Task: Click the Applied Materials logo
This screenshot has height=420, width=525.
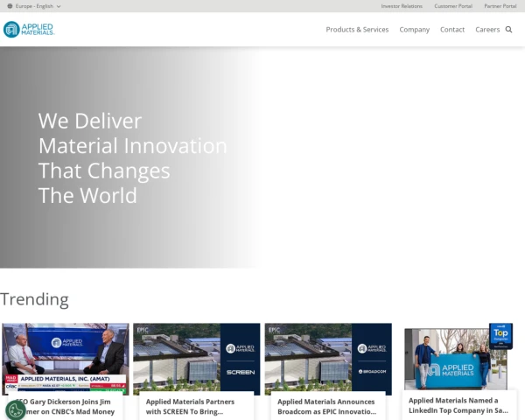Action: point(29,30)
